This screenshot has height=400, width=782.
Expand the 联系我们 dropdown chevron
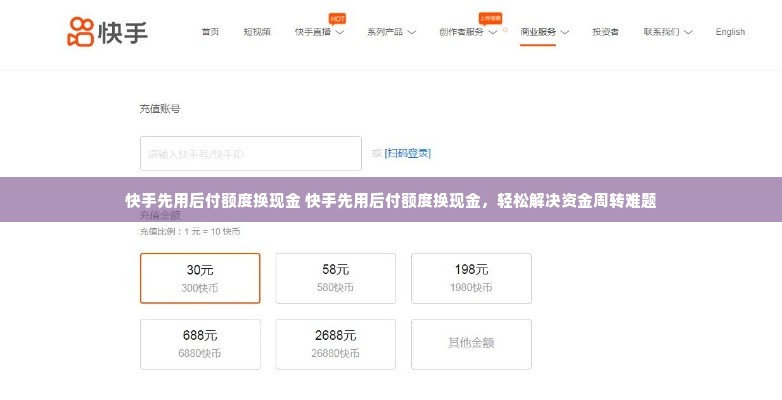[x=688, y=32]
